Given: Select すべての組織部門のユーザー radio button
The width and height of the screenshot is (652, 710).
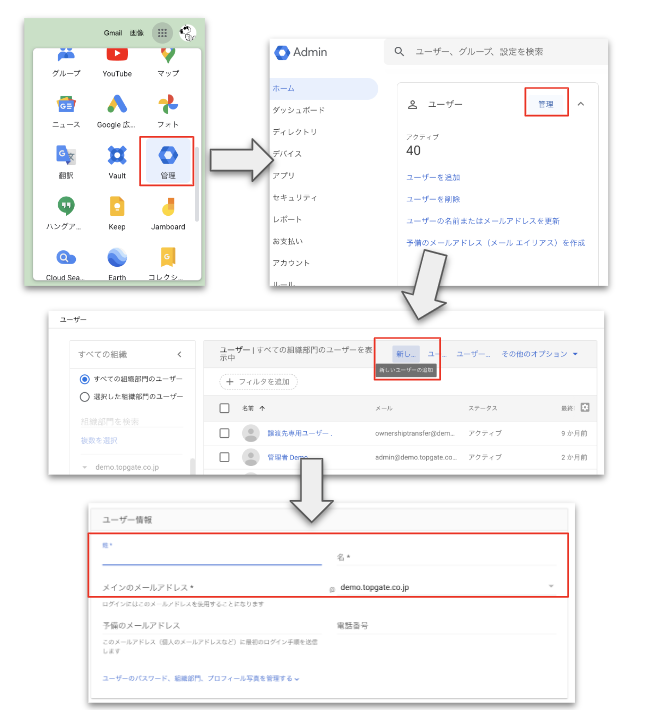Looking at the screenshot, I should [x=84, y=379].
